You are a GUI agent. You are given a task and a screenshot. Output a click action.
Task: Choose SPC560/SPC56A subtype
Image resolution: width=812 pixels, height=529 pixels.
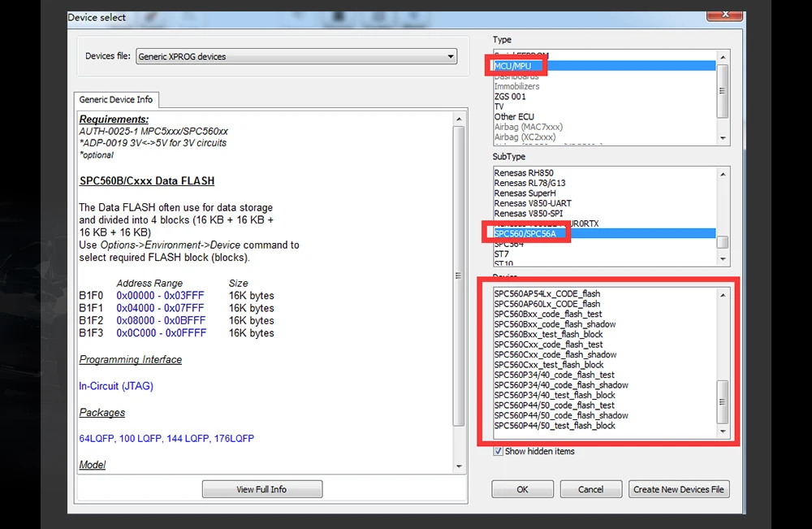click(604, 234)
